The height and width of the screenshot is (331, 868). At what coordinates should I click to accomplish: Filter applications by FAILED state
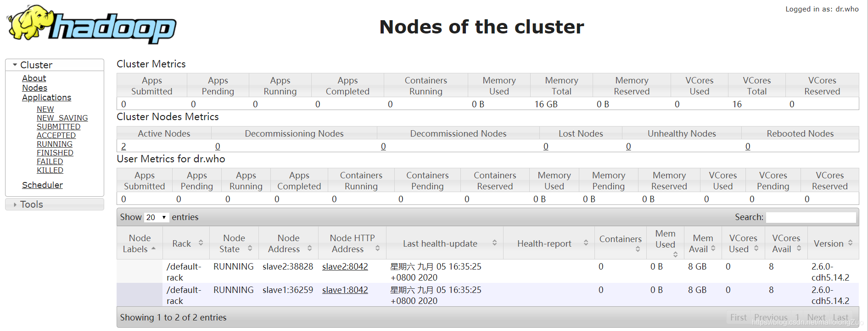tap(50, 161)
